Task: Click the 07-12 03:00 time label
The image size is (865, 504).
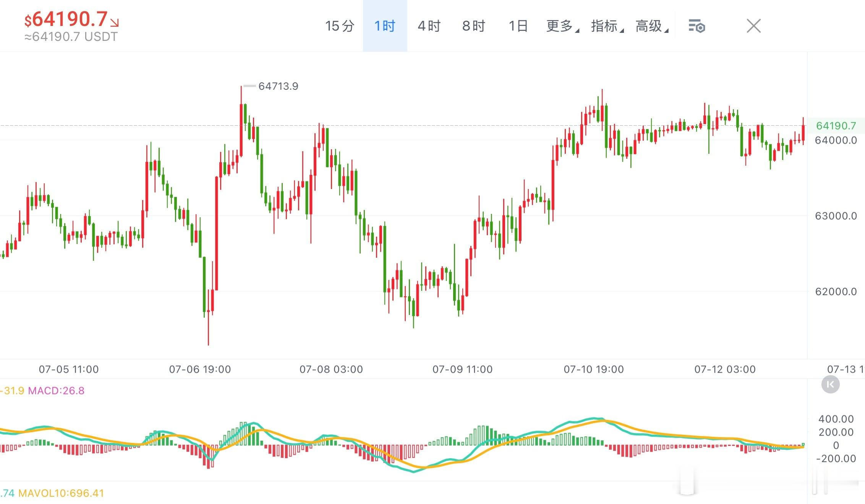Action: coord(725,369)
